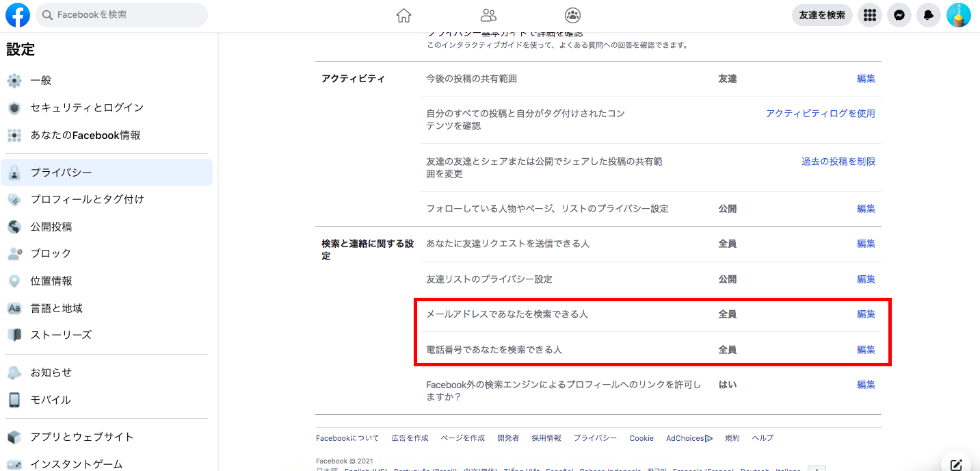Open お知らせ settings
The image size is (980, 471).
coord(107,372)
